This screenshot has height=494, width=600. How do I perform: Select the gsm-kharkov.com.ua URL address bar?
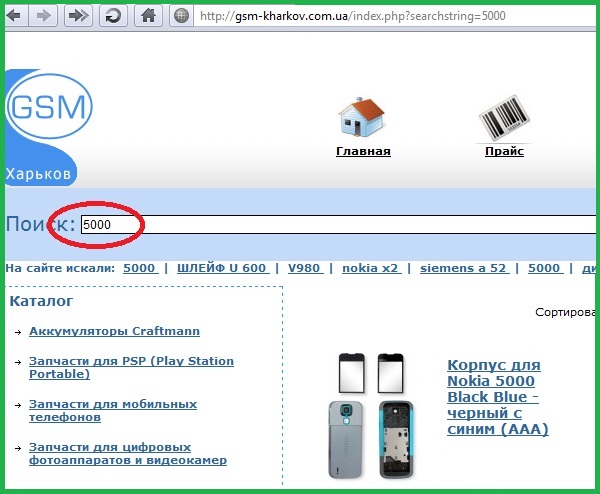tap(390, 16)
